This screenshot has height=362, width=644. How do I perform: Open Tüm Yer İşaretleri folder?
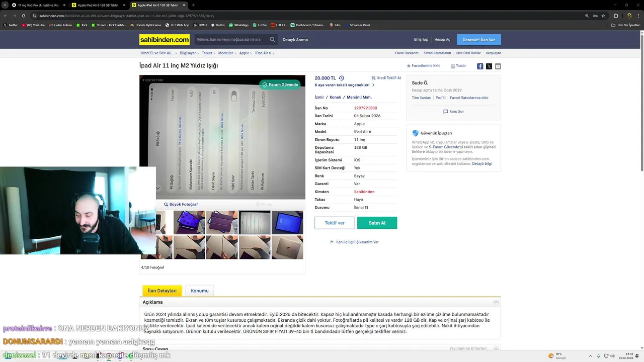626,25
